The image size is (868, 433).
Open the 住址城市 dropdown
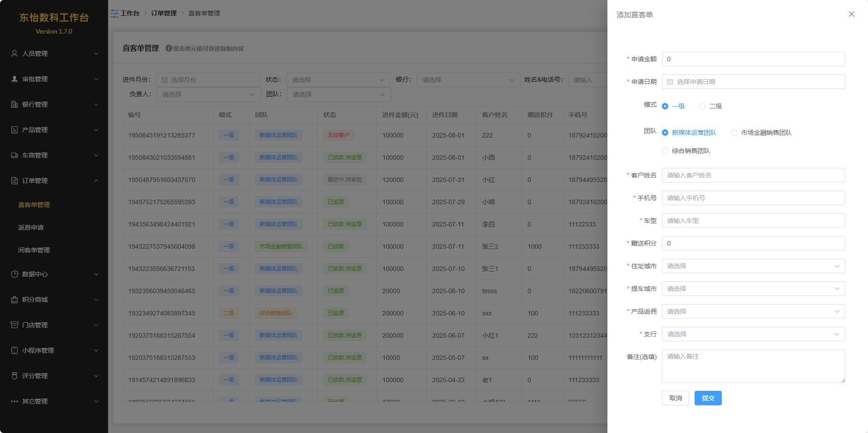click(x=753, y=266)
